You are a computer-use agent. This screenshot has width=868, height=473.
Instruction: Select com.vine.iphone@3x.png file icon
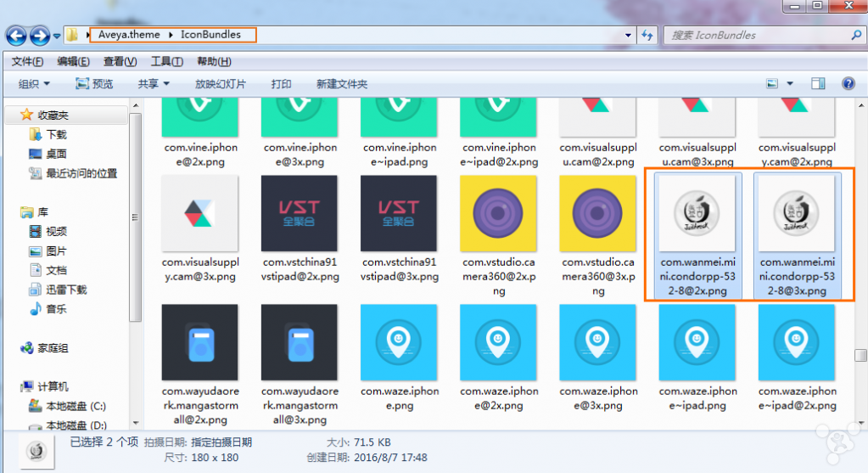point(300,117)
